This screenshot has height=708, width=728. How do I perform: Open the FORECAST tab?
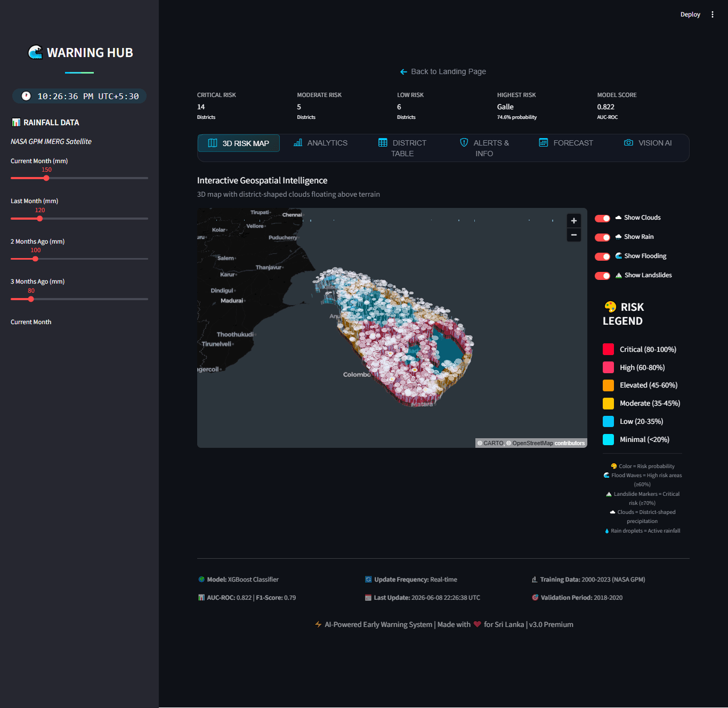coord(566,143)
